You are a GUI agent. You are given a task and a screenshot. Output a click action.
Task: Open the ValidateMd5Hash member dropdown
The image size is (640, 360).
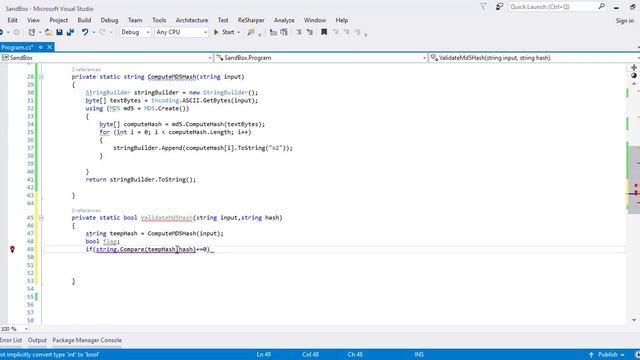[534, 58]
